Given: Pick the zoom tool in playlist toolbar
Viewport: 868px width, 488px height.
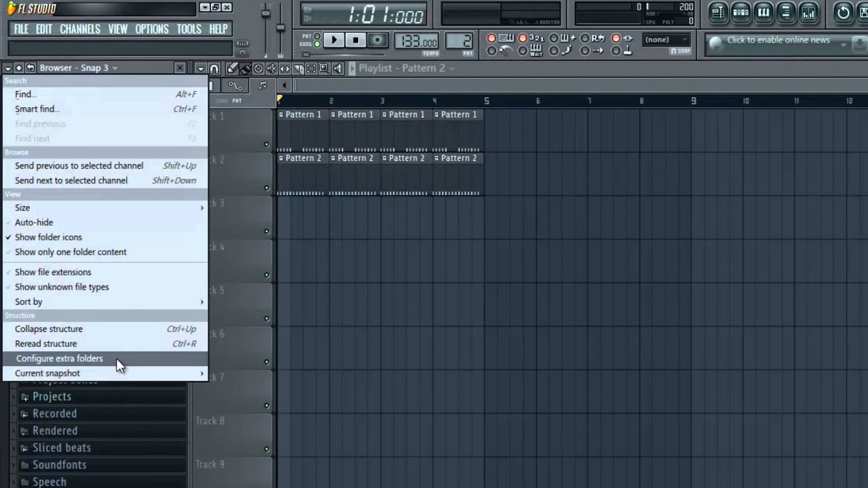Looking at the screenshot, I should coord(324,68).
